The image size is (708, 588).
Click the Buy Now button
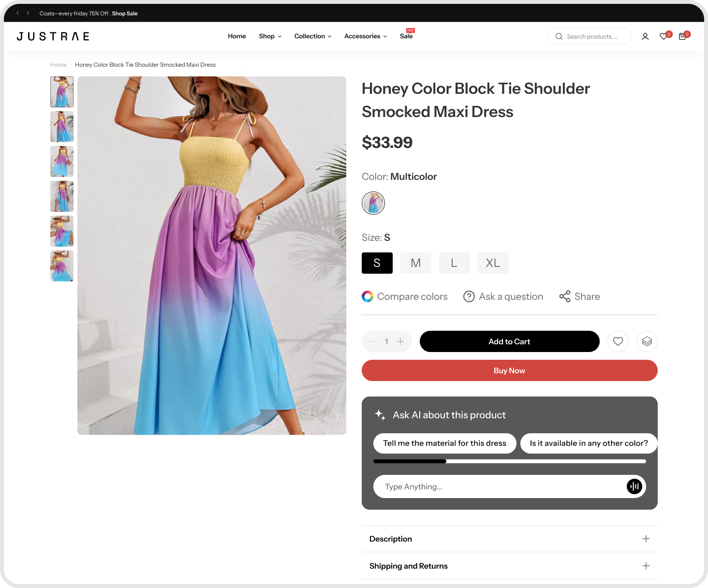point(509,370)
